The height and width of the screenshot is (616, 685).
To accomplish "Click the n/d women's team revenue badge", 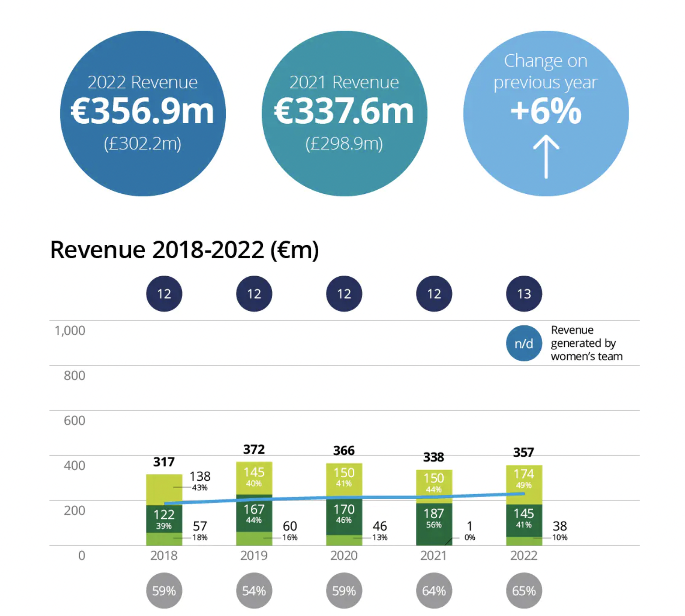I will click(524, 344).
